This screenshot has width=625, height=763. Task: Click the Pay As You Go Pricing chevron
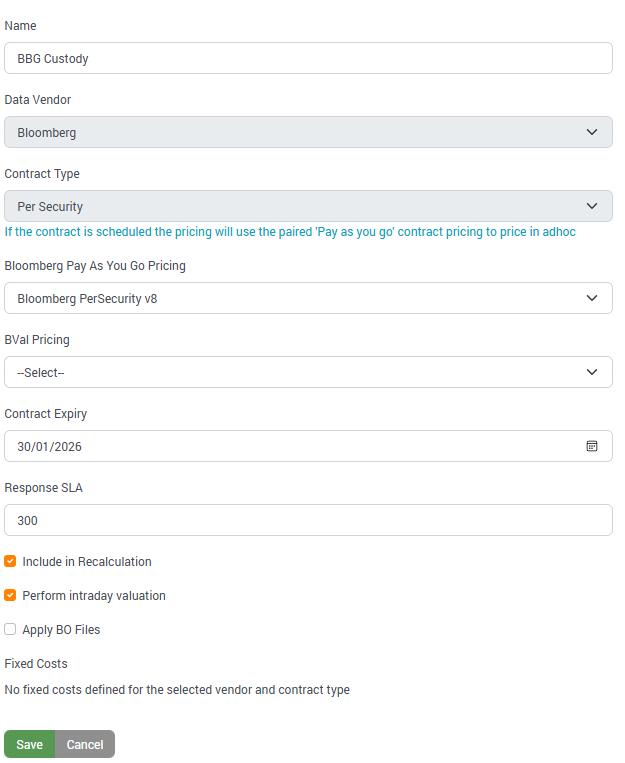pos(591,298)
